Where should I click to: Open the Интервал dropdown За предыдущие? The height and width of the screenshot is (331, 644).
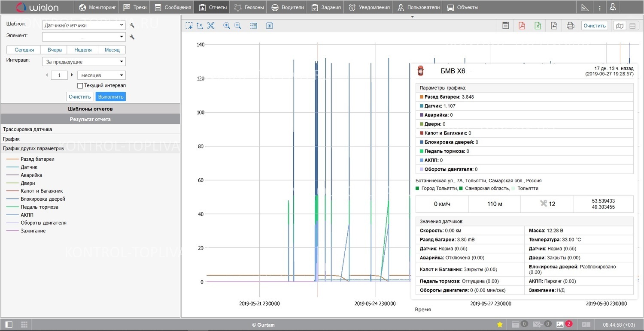(84, 62)
